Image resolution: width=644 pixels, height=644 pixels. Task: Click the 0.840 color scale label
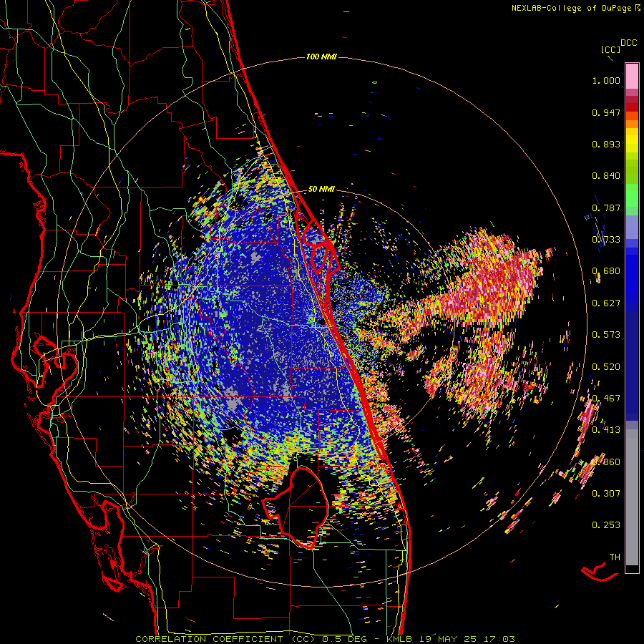pos(606,176)
